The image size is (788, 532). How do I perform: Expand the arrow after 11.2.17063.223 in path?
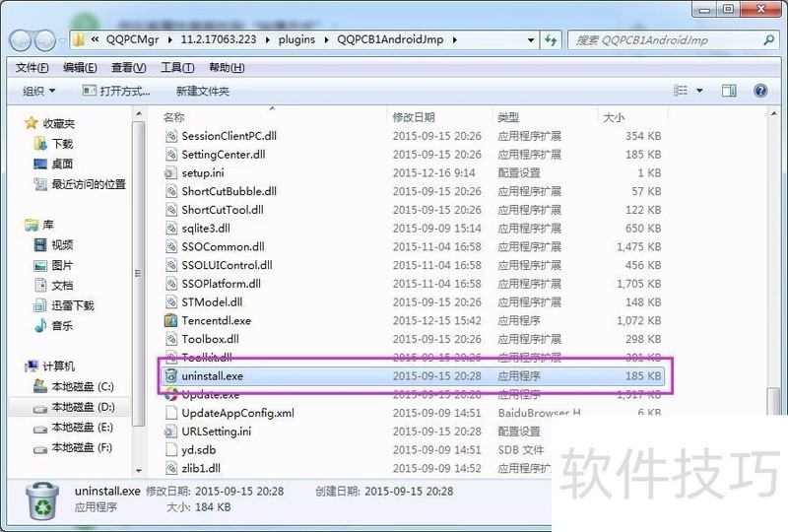[267, 39]
